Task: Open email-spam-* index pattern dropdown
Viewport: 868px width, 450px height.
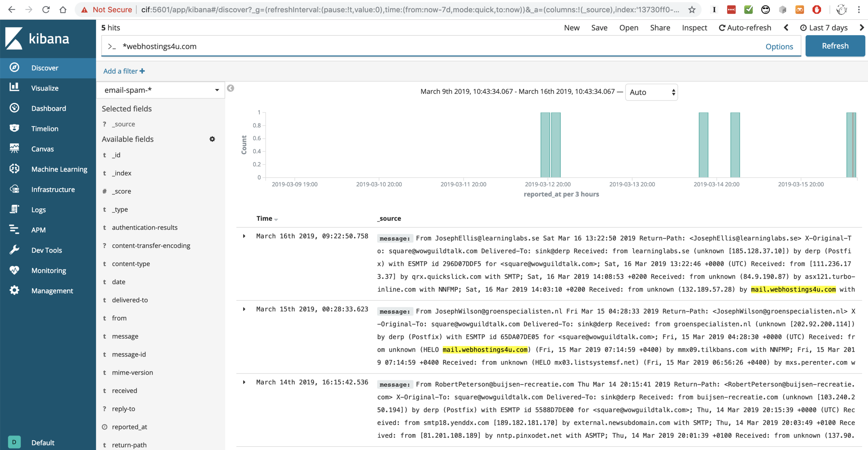Action: (161, 90)
